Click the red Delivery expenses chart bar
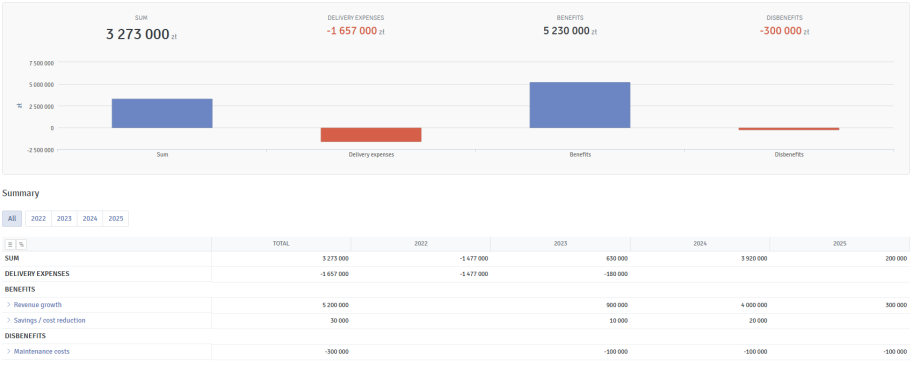 point(371,134)
